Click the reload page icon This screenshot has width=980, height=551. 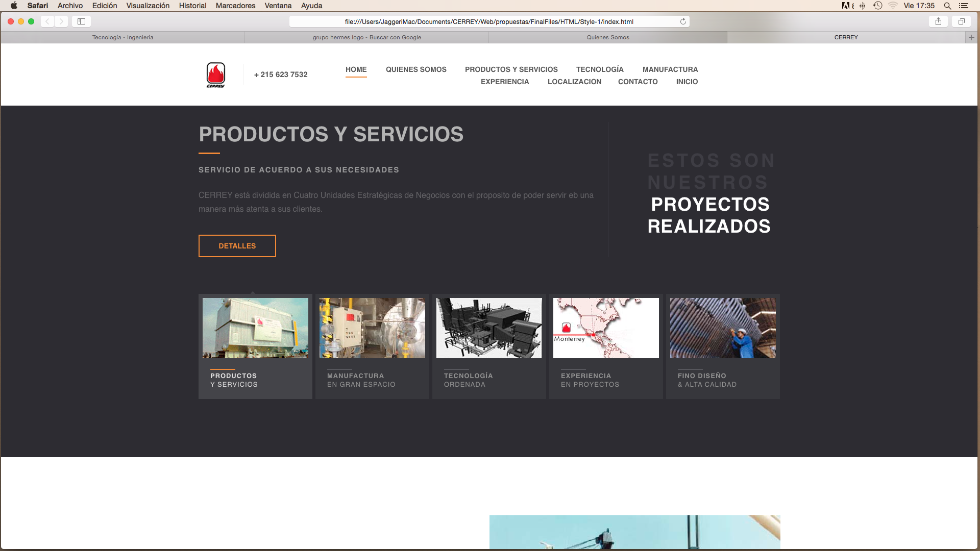click(683, 21)
